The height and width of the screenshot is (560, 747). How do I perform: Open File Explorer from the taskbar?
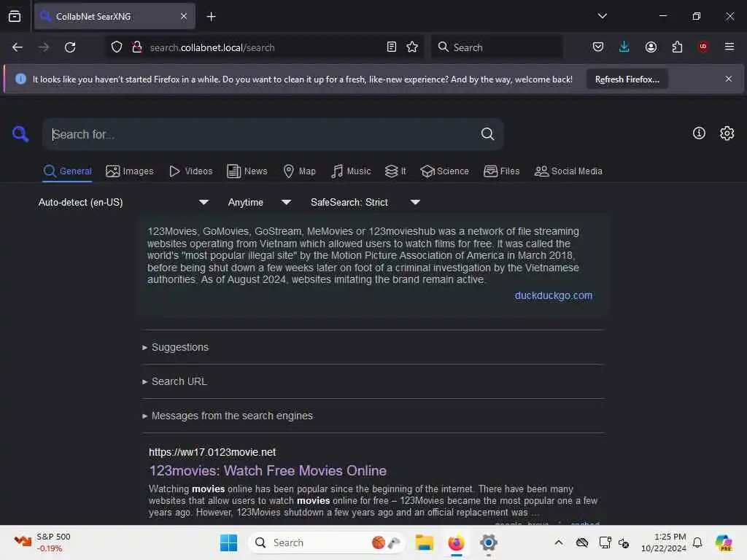pyautogui.click(x=424, y=542)
